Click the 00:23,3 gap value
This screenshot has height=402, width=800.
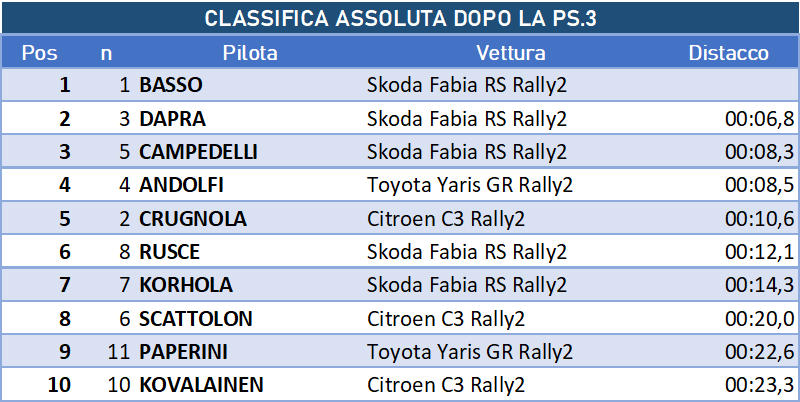click(760, 385)
